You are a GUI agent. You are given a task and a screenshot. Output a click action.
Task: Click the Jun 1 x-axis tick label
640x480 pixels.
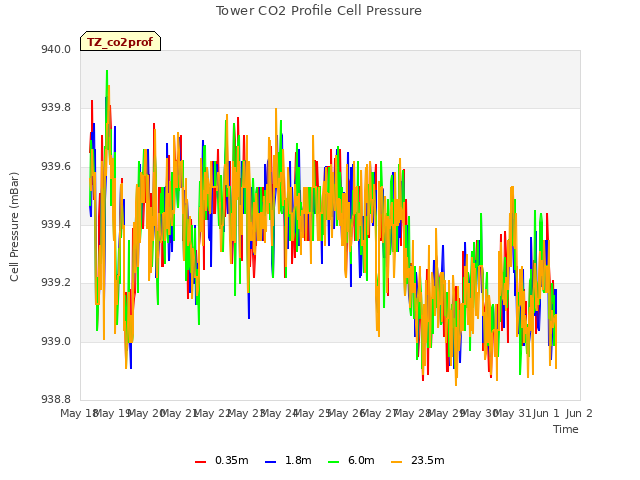click(x=546, y=413)
